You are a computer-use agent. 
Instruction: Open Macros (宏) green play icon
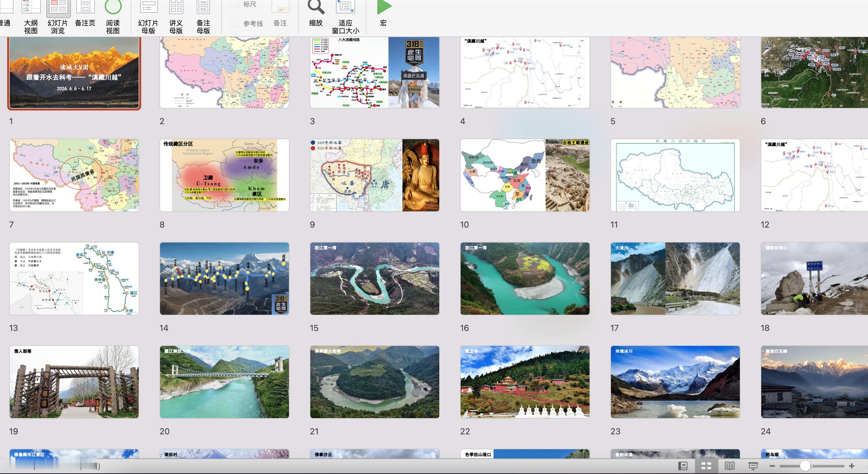(384, 14)
